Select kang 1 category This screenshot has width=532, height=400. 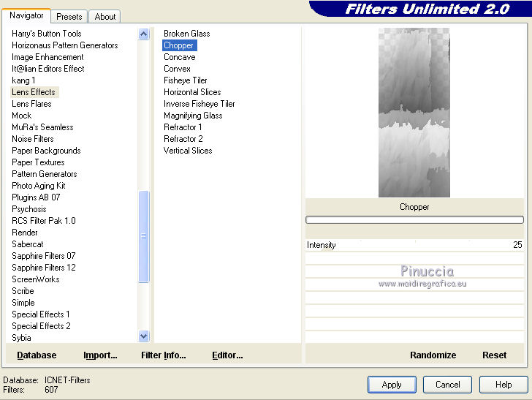tap(23, 80)
